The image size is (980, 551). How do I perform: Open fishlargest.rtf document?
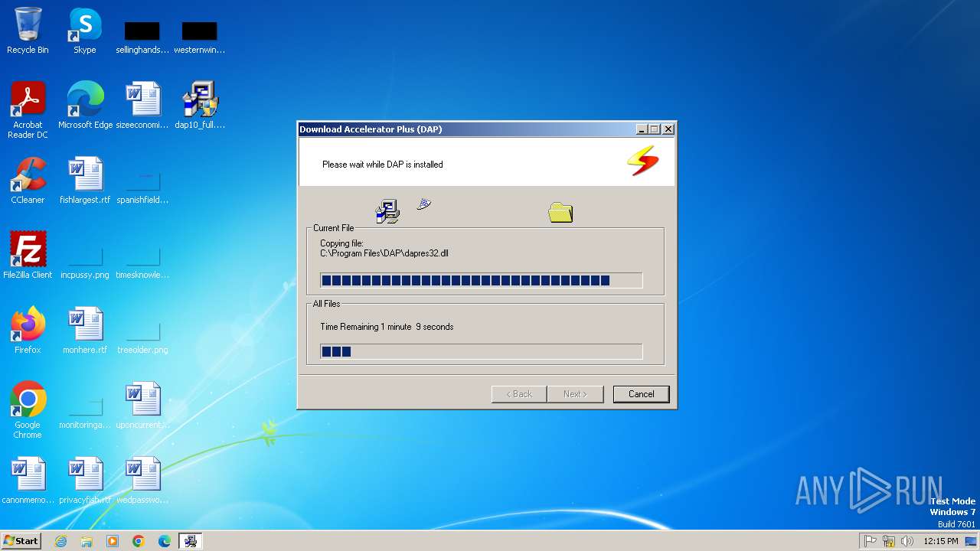pos(85,181)
